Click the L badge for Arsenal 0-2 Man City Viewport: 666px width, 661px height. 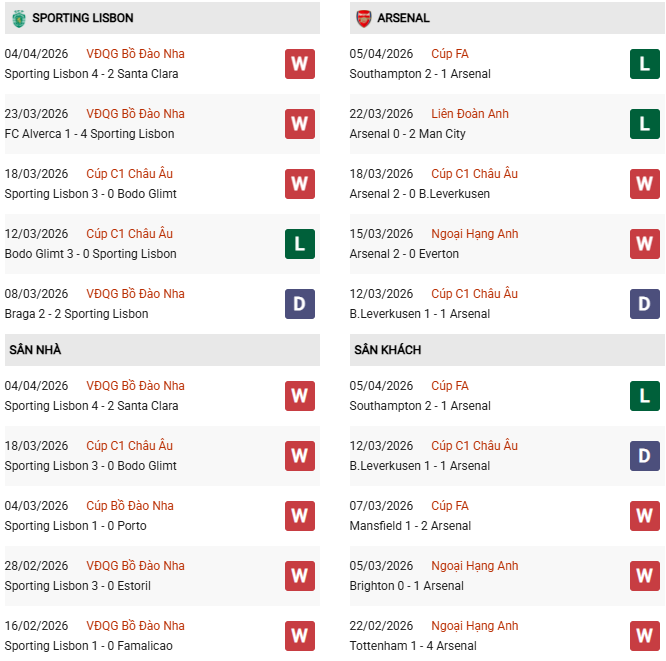pos(645,124)
